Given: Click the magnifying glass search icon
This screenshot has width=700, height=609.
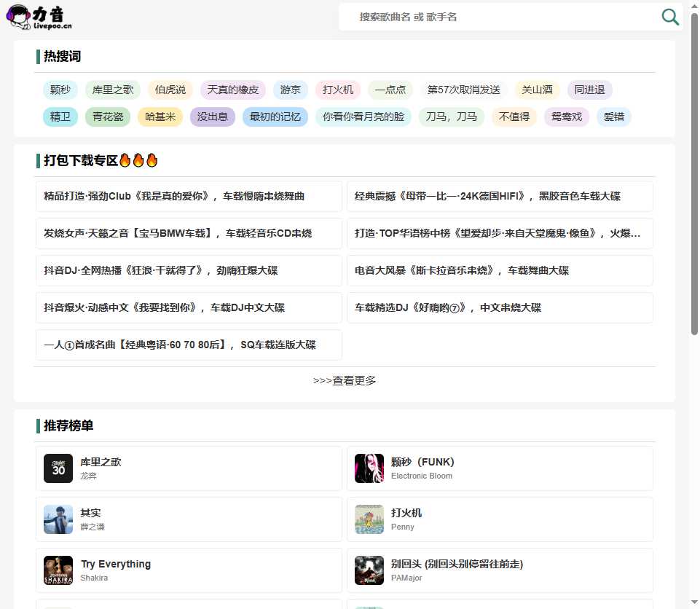Looking at the screenshot, I should pyautogui.click(x=669, y=17).
